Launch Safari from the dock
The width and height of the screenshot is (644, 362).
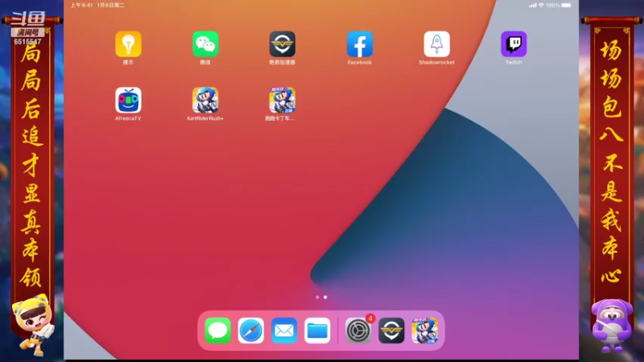click(251, 331)
